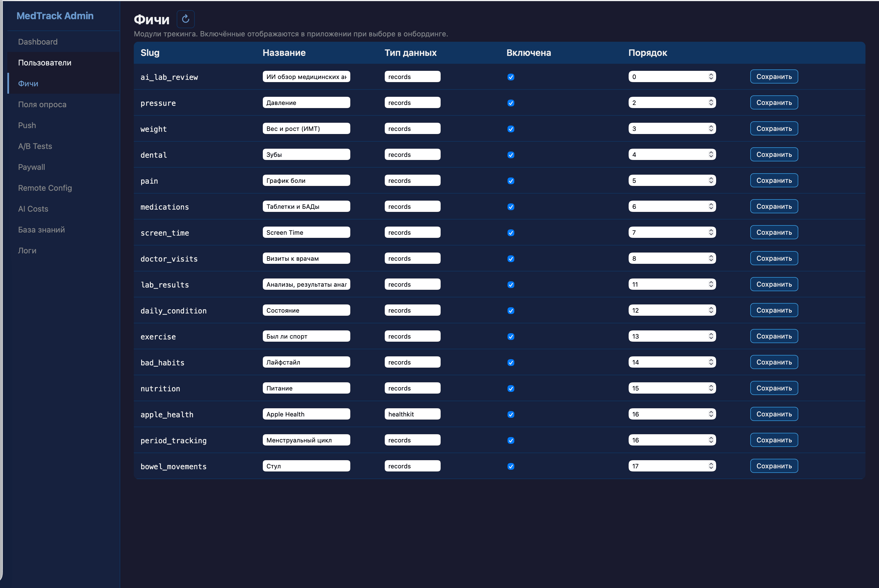Image resolution: width=879 pixels, height=588 pixels.
Task: Click the order stepper for lab_results row
Action: [x=710, y=284]
